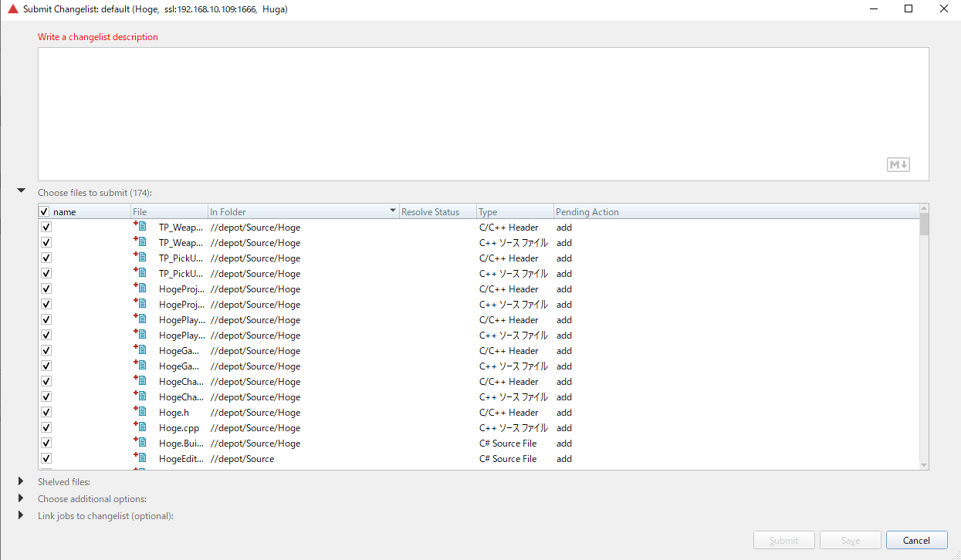Click the add action in Hoge.h row
This screenshot has height=560, width=961.
click(564, 413)
